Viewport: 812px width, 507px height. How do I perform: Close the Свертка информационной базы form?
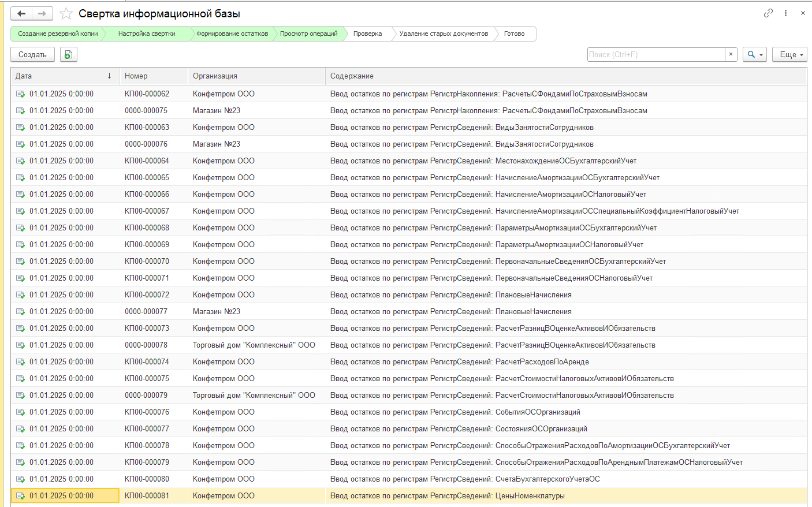(803, 13)
